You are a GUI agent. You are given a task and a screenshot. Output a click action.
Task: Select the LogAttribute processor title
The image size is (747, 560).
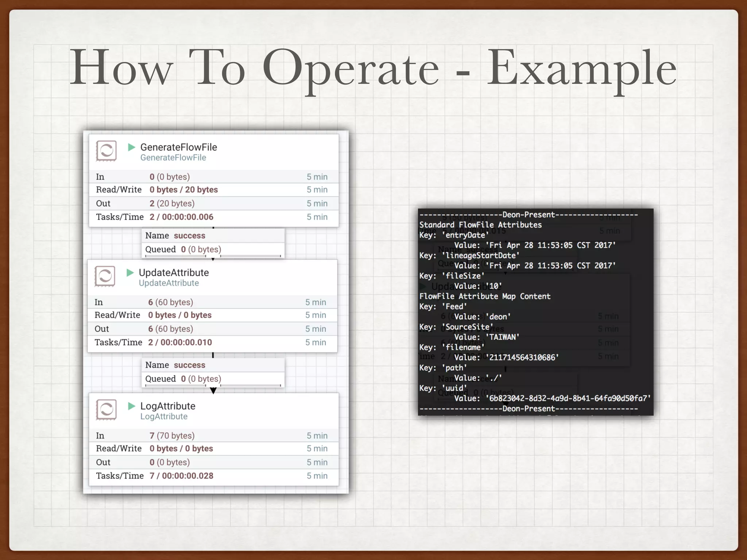coord(168,406)
